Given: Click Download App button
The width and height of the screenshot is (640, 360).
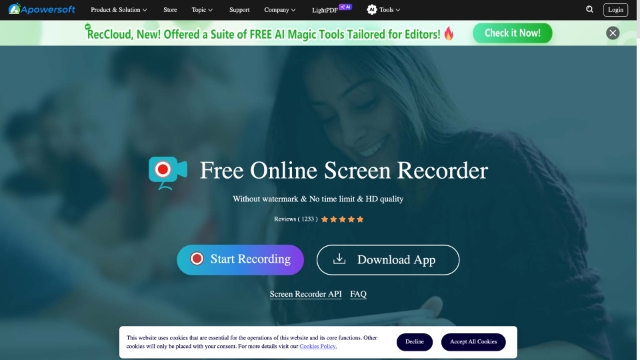Looking at the screenshot, I should point(388,260).
